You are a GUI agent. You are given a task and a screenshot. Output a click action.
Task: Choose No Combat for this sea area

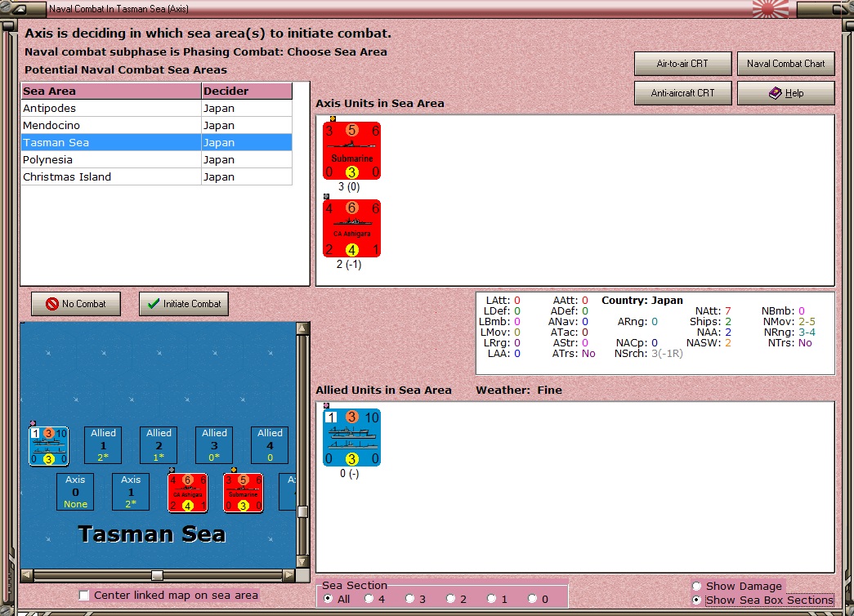(x=76, y=304)
